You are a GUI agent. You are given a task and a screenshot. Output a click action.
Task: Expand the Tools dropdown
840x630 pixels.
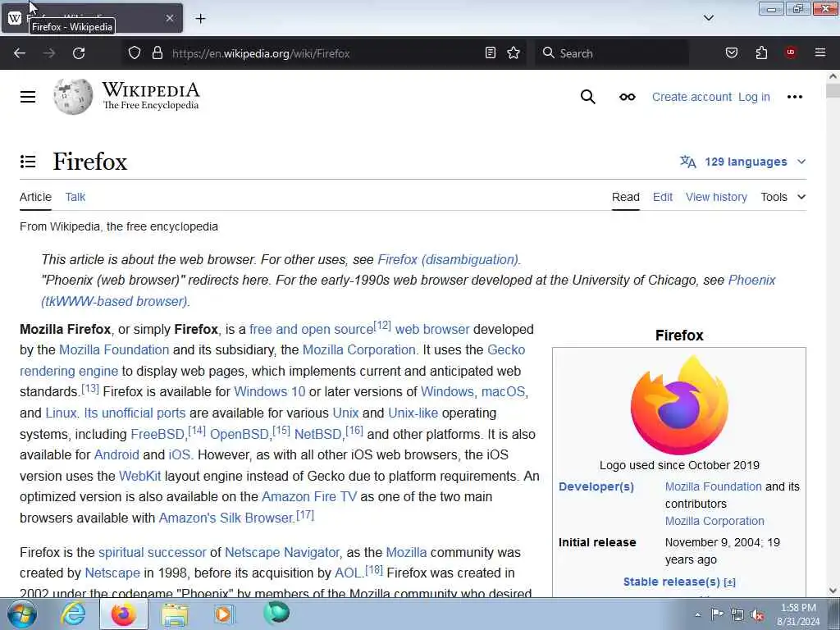[x=783, y=197]
